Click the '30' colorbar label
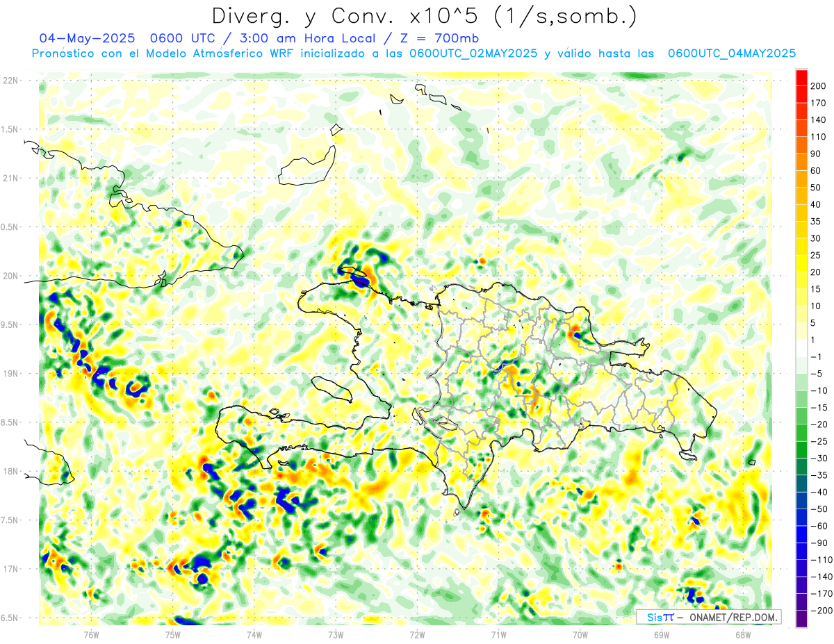Image resolution: width=834 pixels, height=644 pixels. pos(817,238)
